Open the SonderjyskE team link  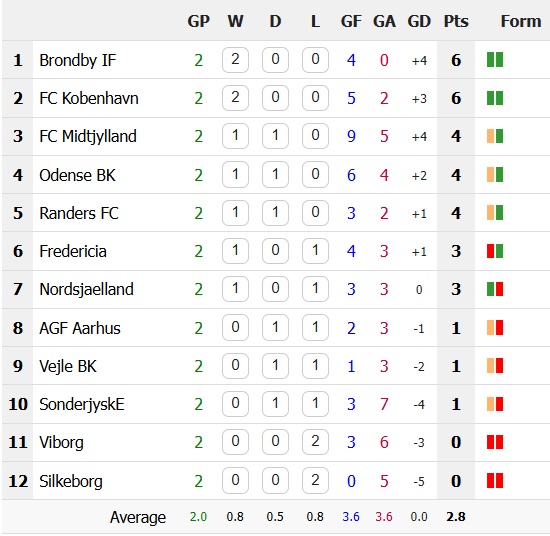82,404
